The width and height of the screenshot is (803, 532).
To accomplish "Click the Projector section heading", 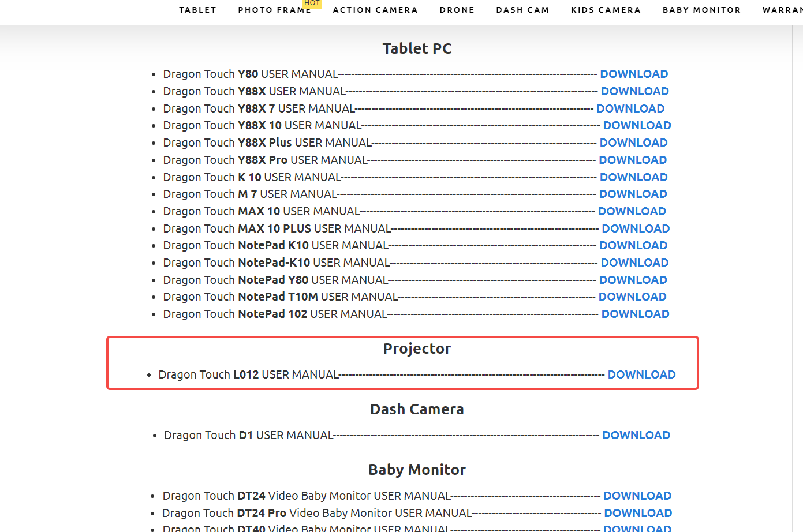I will [x=417, y=349].
